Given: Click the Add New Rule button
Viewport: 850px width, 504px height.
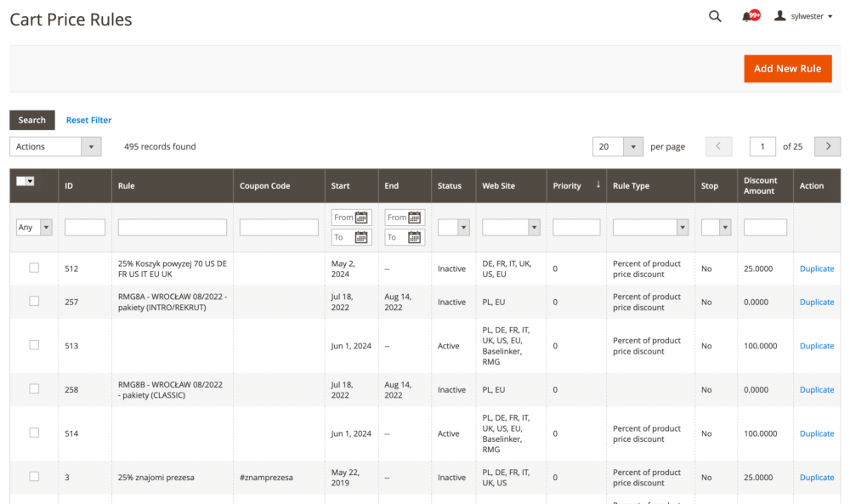Looking at the screenshot, I should [787, 69].
